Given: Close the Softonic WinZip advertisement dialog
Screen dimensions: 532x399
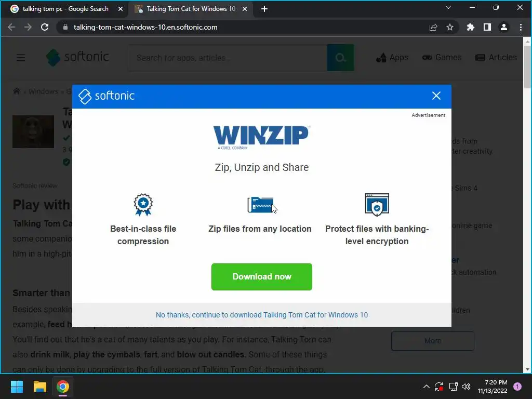Looking at the screenshot, I should click(436, 96).
